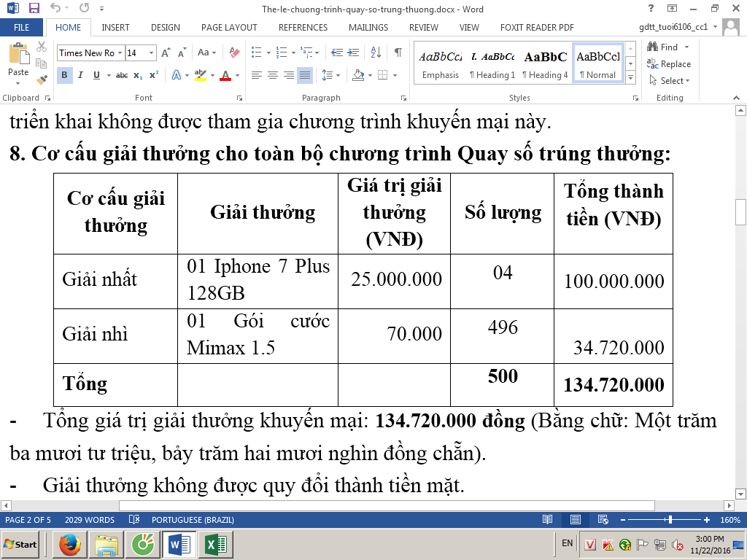Switch to the PAGE LAYOUT tab
The width and height of the screenshot is (747, 560).
click(x=229, y=27)
